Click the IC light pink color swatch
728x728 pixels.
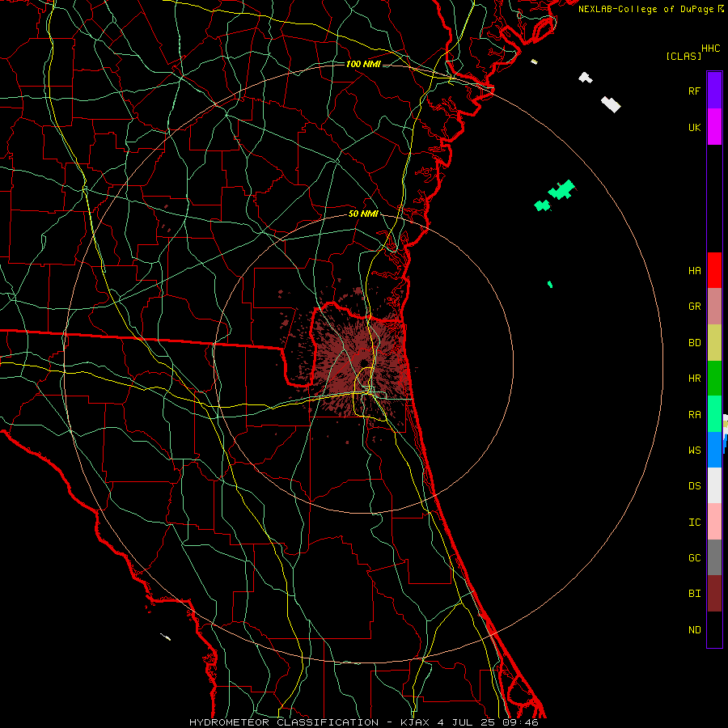(714, 522)
